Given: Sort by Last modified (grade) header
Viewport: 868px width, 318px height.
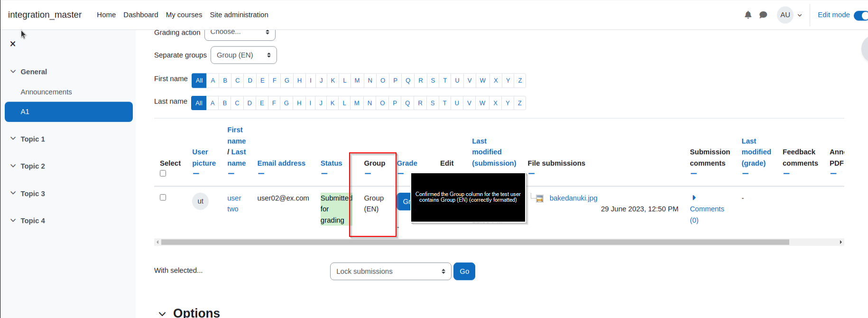Looking at the screenshot, I should pyautogui.click(x=756, y=152).
